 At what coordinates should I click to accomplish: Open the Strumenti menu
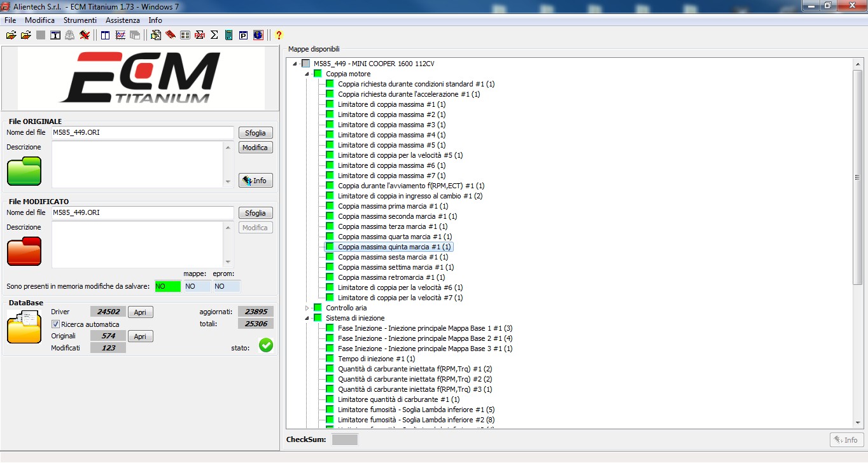click(x=80, y=20)
